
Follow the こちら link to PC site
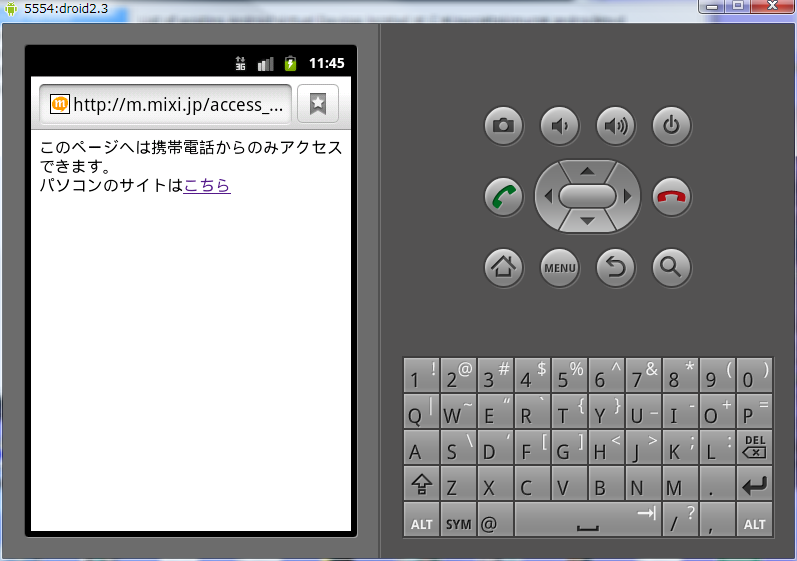207,185
